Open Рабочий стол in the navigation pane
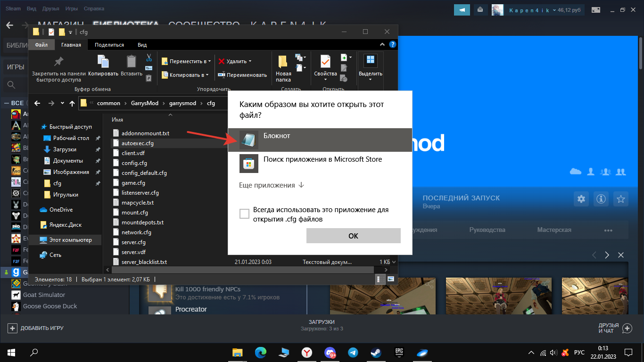This screenshot has height=362, width=644. pyautogui.click(x=71, y=138)
